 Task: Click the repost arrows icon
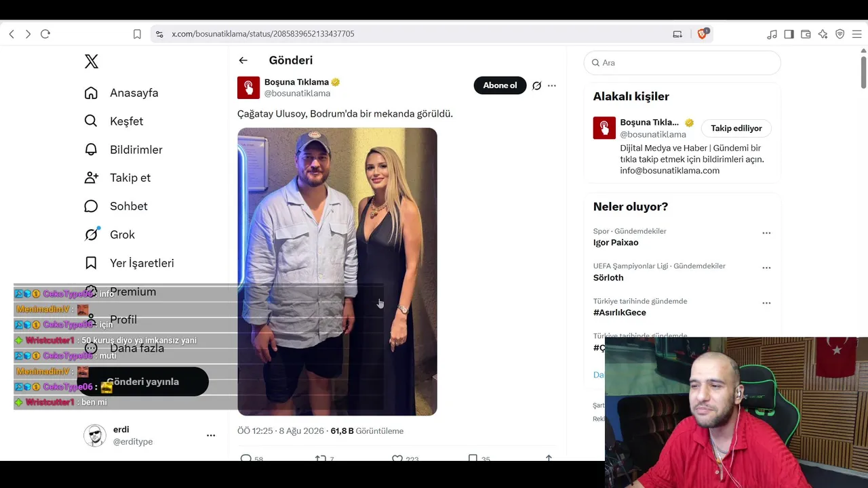pos(321,459)
